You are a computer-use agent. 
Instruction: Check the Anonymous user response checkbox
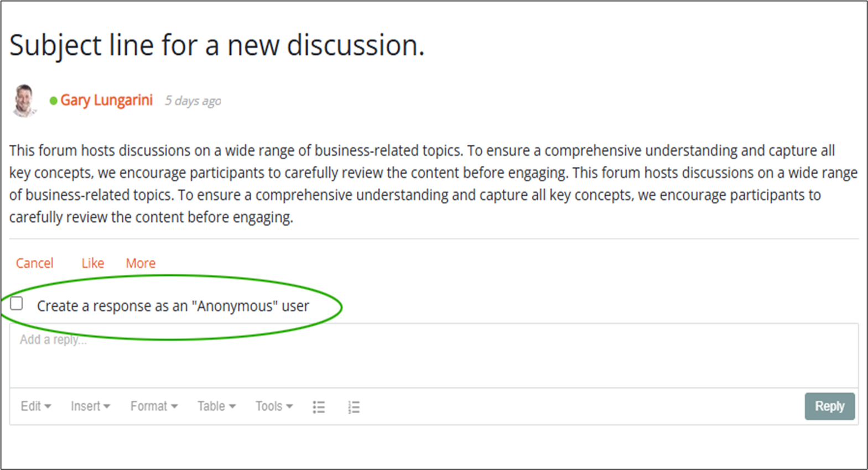coord(17,304)
